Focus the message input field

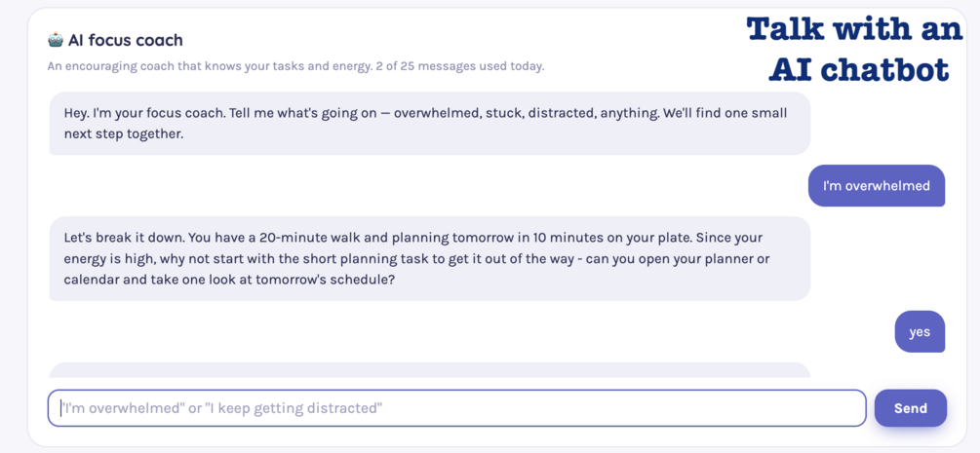[457, 408]
